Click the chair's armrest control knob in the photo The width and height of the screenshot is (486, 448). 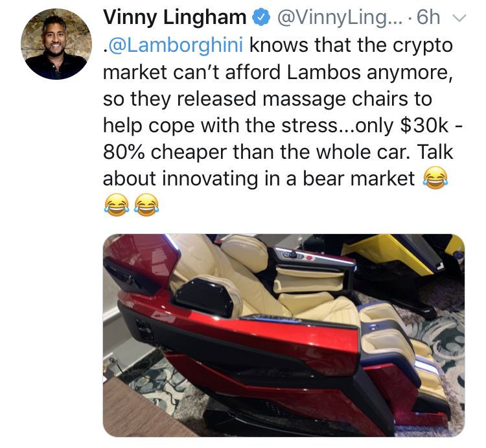[x=292, y=255]
